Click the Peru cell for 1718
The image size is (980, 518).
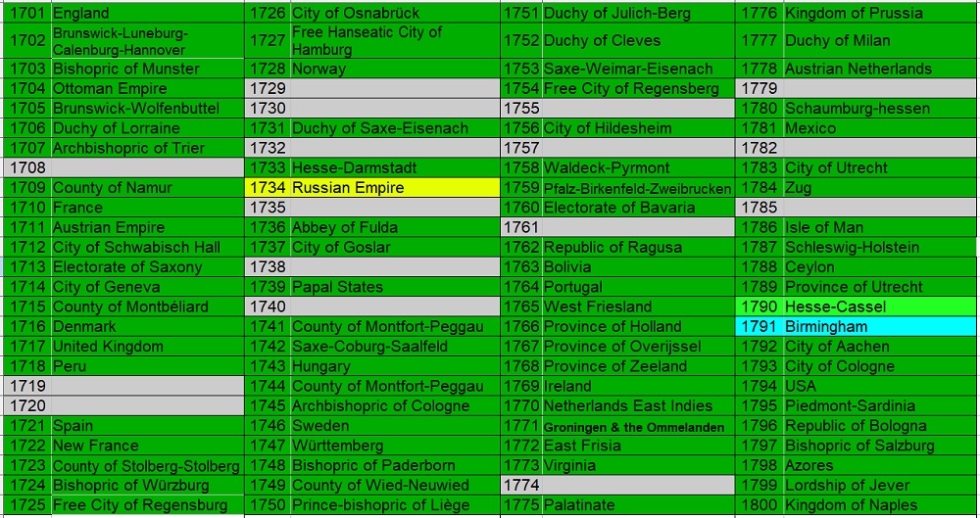148,366
